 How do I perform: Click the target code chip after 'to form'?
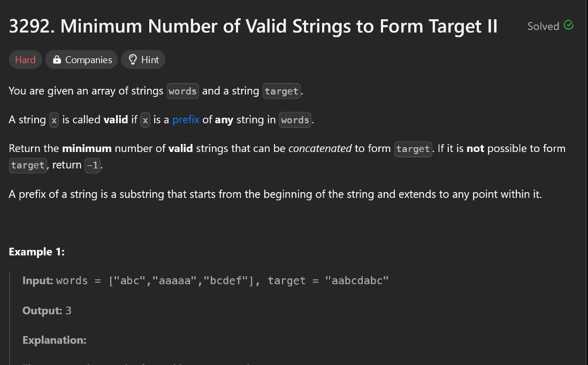(413, 149)
